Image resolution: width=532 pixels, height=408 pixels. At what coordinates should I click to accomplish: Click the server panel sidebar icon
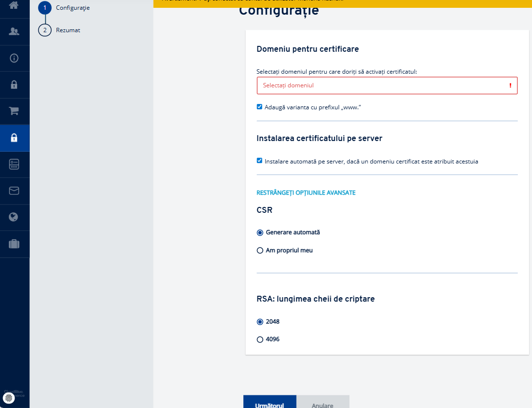pyautogui.click(x=14, y=164)
